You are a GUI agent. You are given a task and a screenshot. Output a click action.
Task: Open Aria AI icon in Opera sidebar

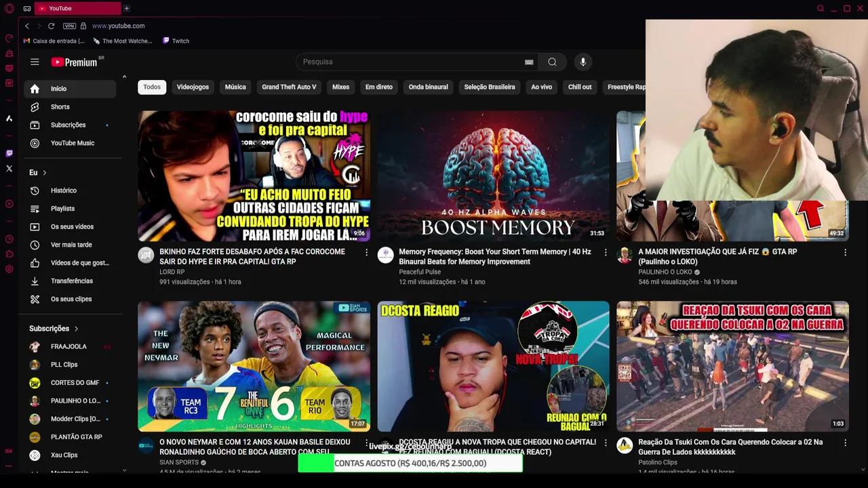tap(9, 119)
